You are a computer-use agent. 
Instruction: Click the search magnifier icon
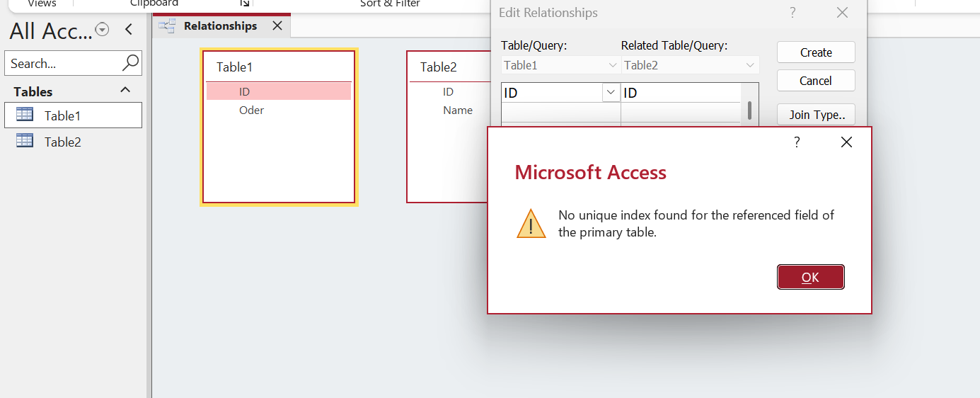[x=131, y=62]
